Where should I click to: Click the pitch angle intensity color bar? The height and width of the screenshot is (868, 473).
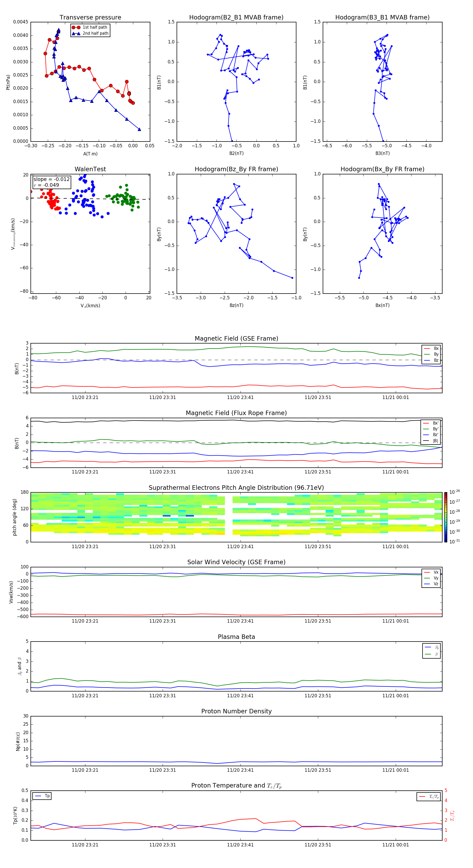point(446,517)
